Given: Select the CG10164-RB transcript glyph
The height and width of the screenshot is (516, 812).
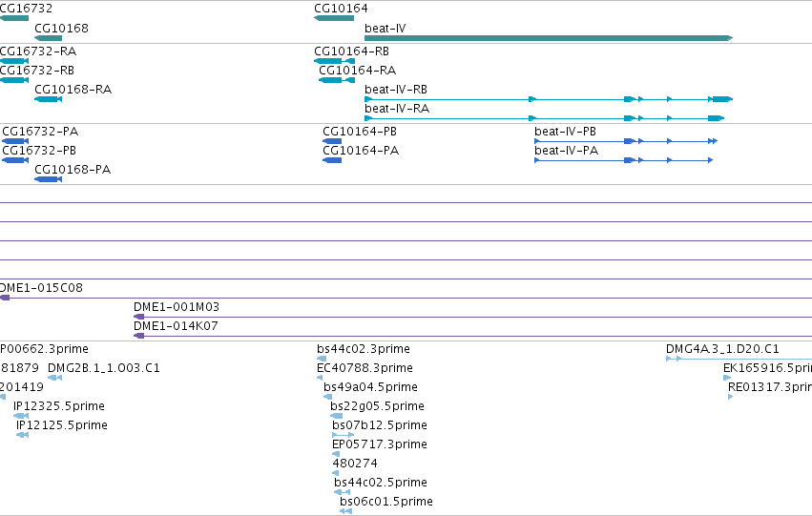Looking at the screenshot, I should 334,61.
